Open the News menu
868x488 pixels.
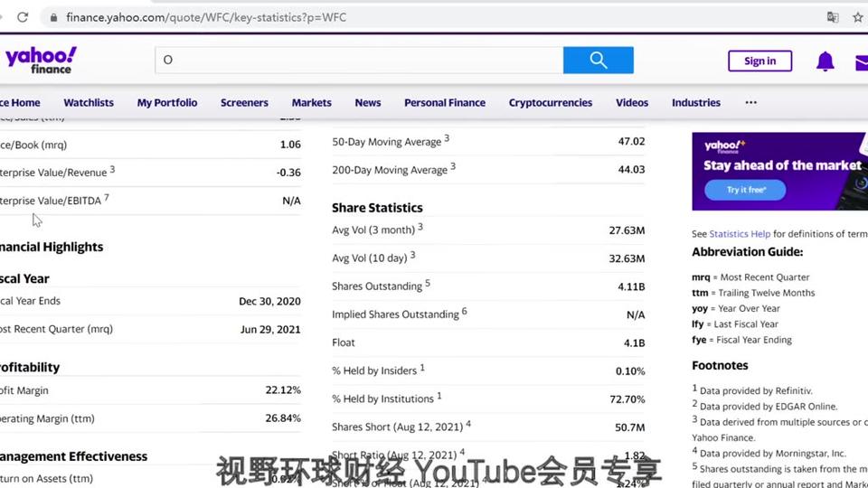coord(368,102)
